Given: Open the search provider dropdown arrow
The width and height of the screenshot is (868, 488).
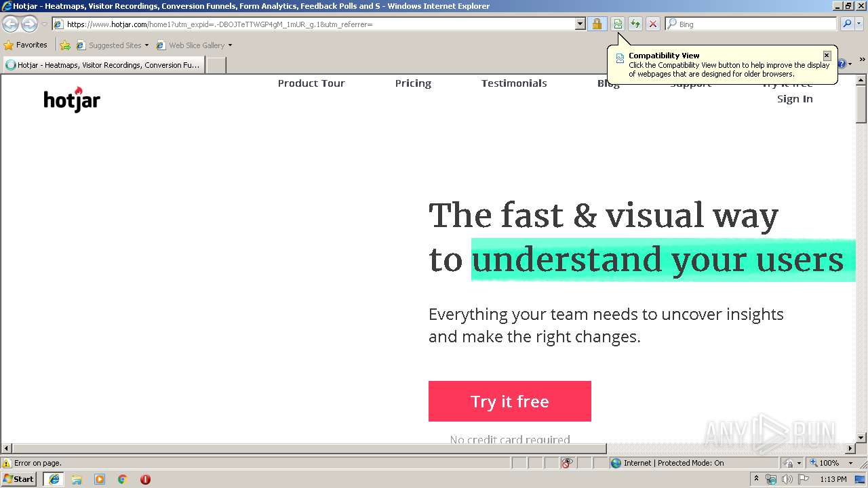Looking at the screenshot, I should click(x=859, y=24).
